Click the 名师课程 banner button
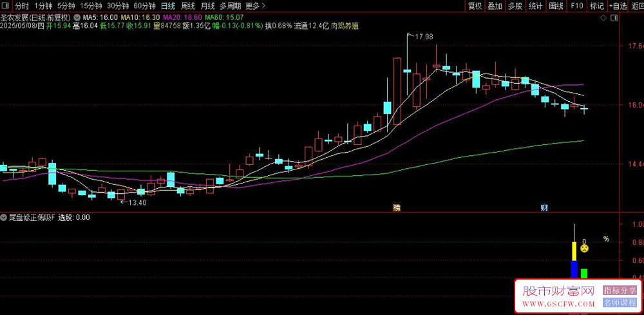Screen dimensions: 644x315 tap(620, 303)
